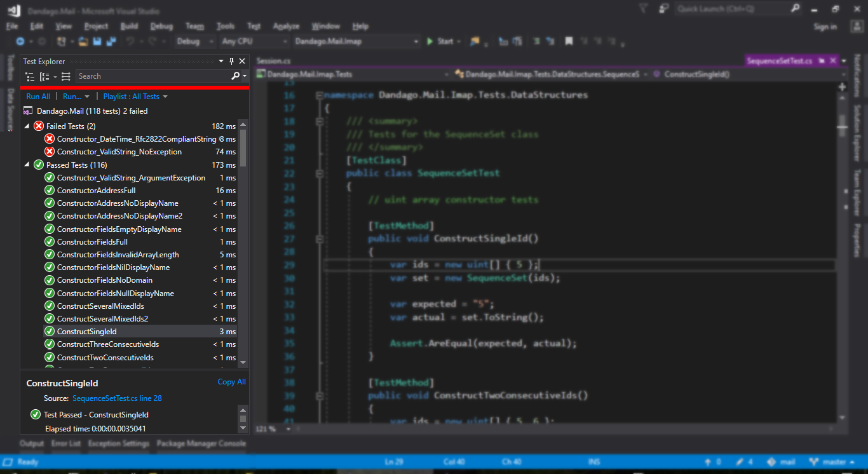Run all tests via Run All link

[37, 95]
